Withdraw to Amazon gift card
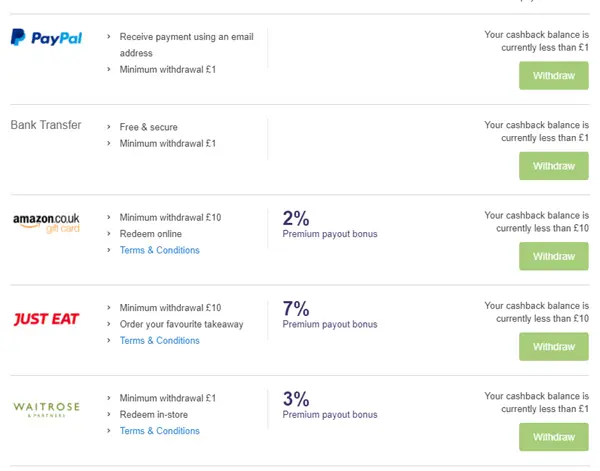600x471 pixels. click(554, 256)
